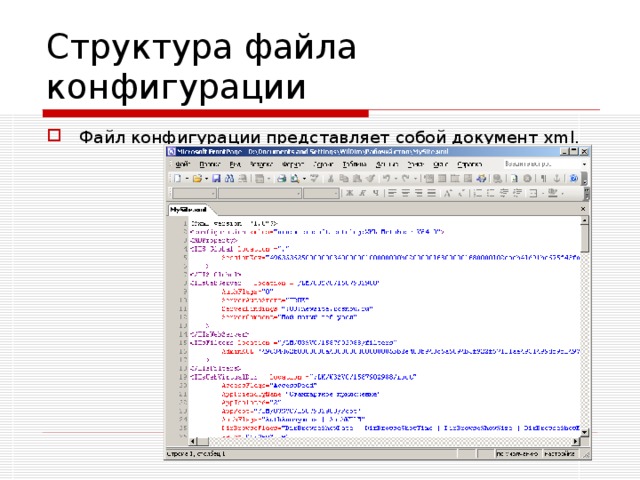Align text left in formatting toolbar
Viewport: 640px width, 480px height.
point(392,193)
